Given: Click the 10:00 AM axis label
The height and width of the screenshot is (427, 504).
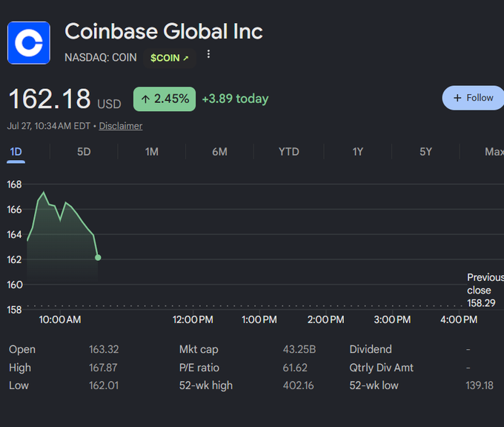Looking at the screenshot, I should (60, 320).
